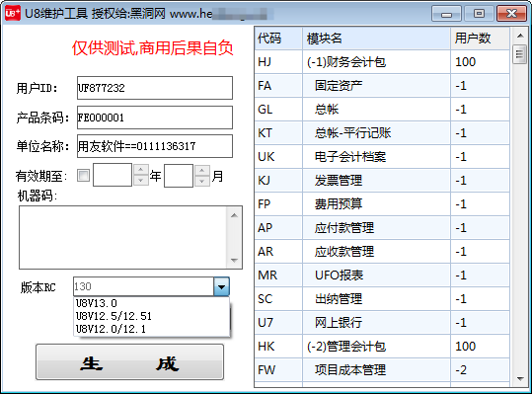Select U8V13.0 from version list

[151, 303]
